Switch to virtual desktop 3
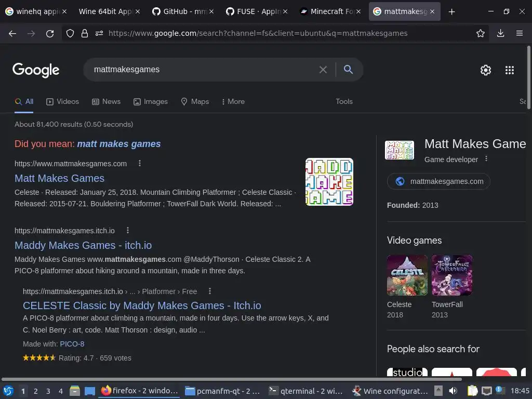The width and height of the screenshot is (532, 399). (x=48, y=391)
